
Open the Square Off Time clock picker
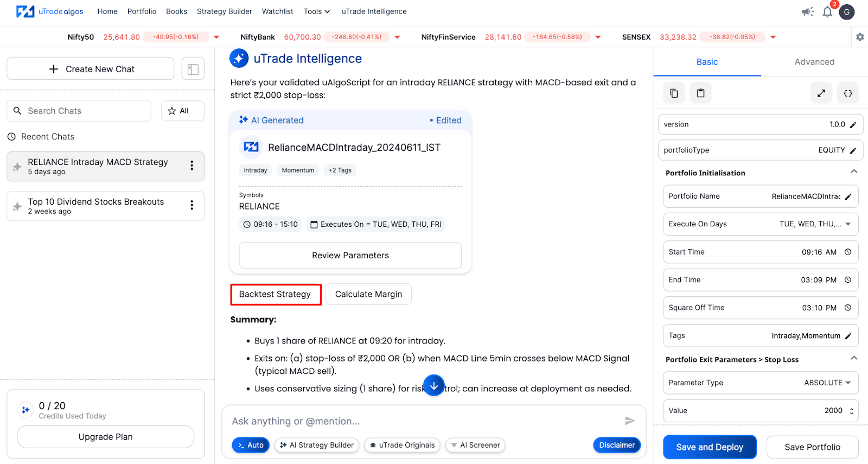tap(848, 308)
